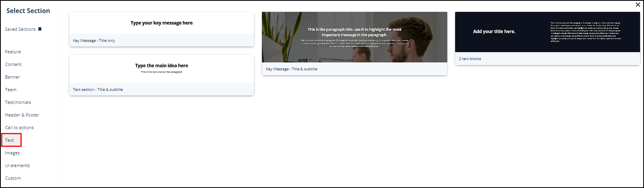Select the Feature category

[x=13, y=52]
